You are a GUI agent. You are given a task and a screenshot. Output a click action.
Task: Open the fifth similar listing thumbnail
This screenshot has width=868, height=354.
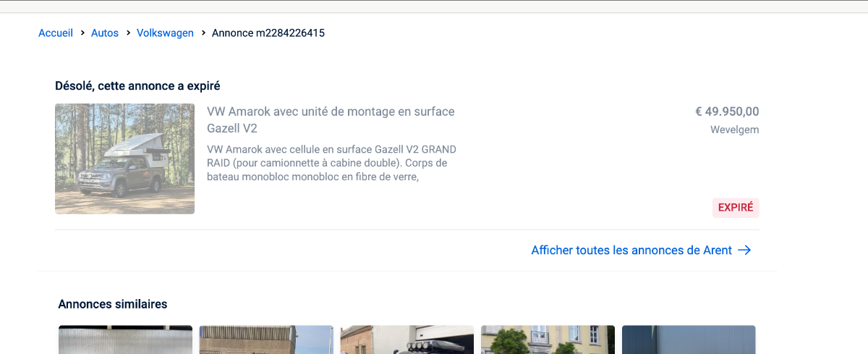(689, 340)
